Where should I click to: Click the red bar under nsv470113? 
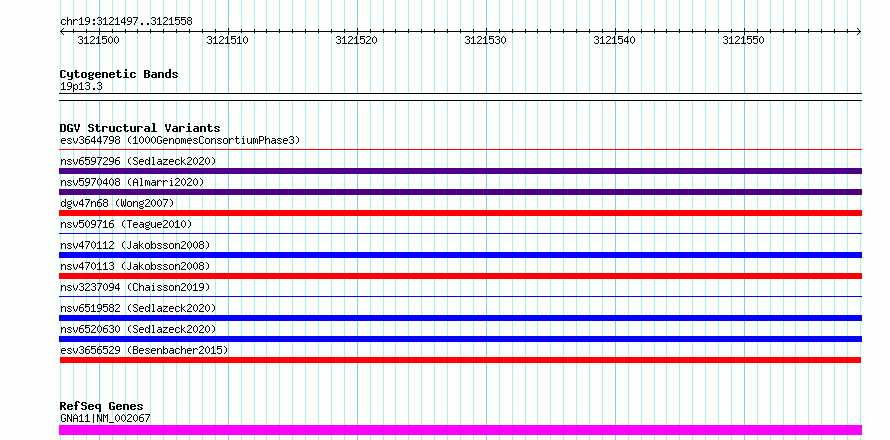(x=460, y=276)
